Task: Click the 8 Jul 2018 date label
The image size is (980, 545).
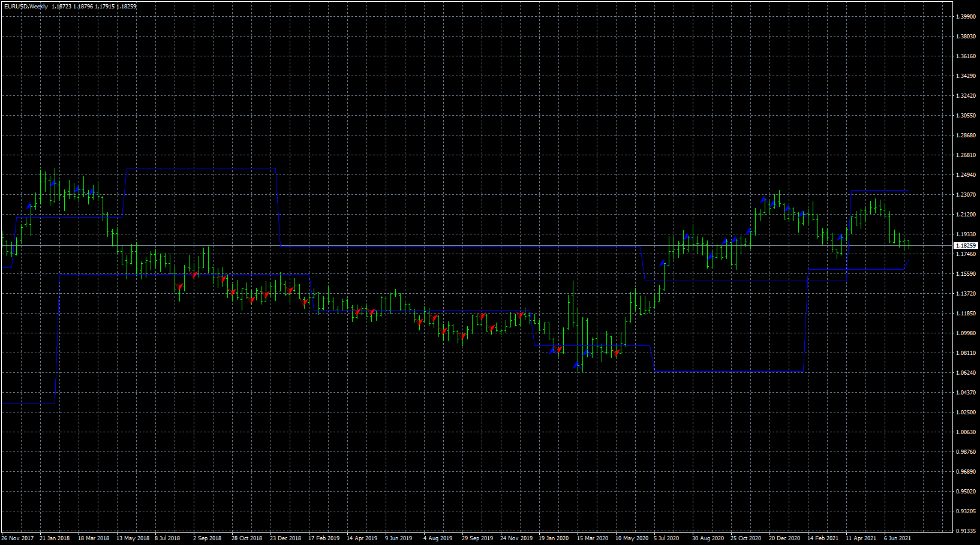Action: click(167, 538)
